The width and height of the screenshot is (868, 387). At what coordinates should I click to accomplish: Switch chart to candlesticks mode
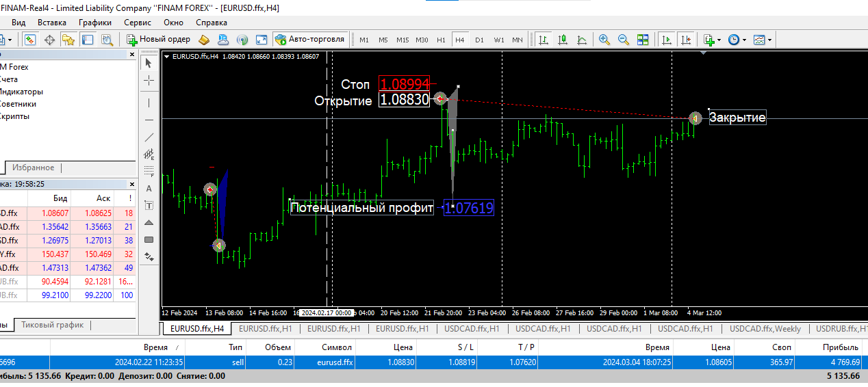pos(563,40)
